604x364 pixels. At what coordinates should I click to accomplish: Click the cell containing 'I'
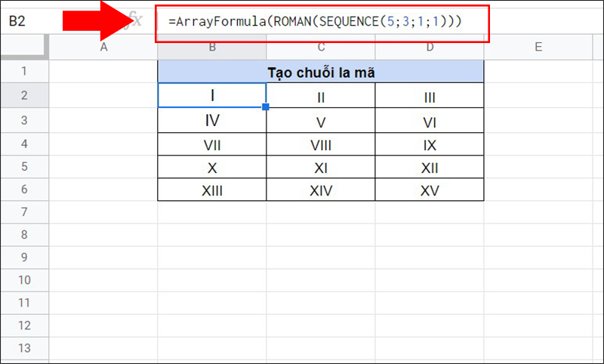click(212, 95)
